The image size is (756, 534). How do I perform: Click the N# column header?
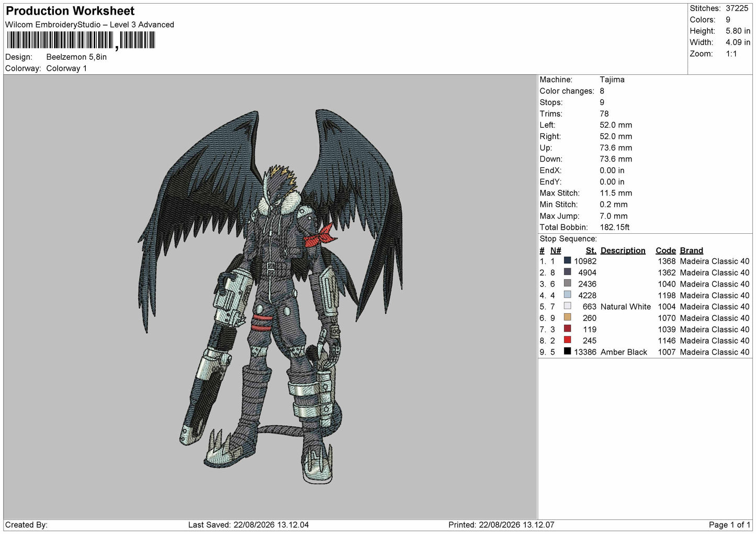click(556, 251)
